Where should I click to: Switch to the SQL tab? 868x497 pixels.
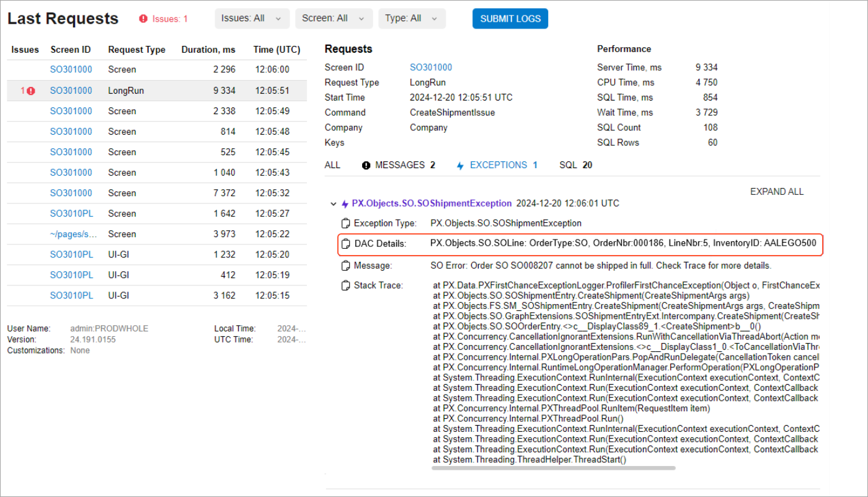pyautogui.click(x=575, y=165)
